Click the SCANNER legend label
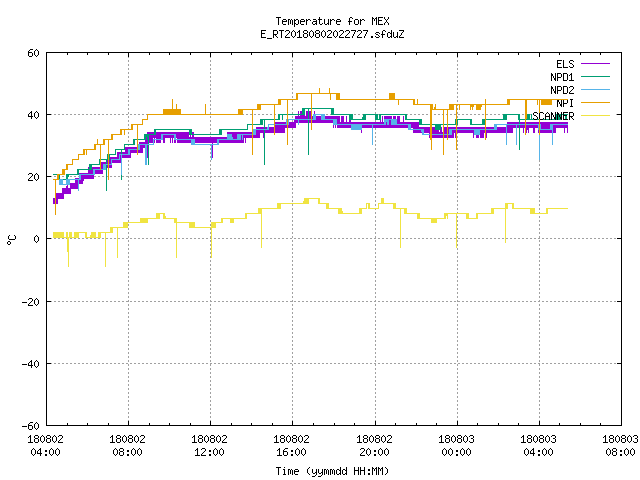 (553, 116)
